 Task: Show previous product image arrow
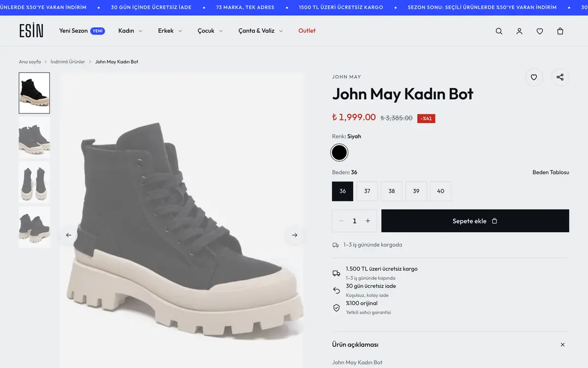click(69, 235)
